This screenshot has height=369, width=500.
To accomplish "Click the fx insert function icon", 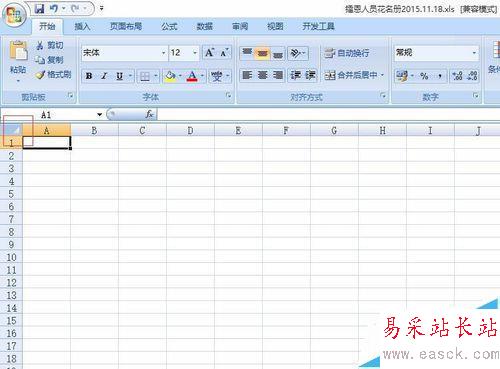I will [149, 114].
